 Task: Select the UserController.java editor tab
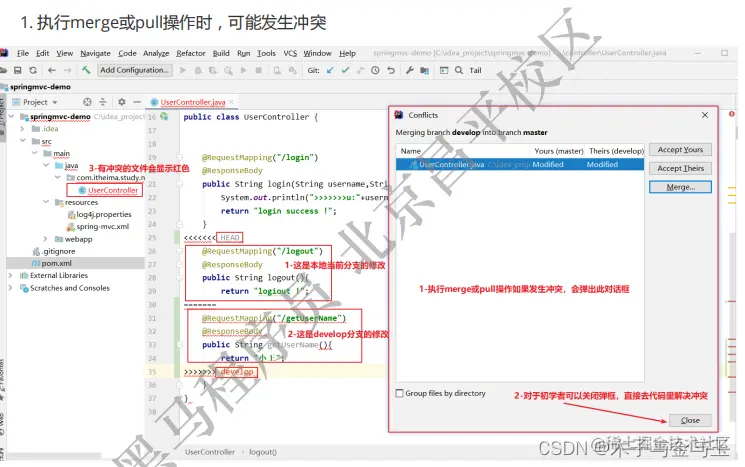tap(192, 102)
